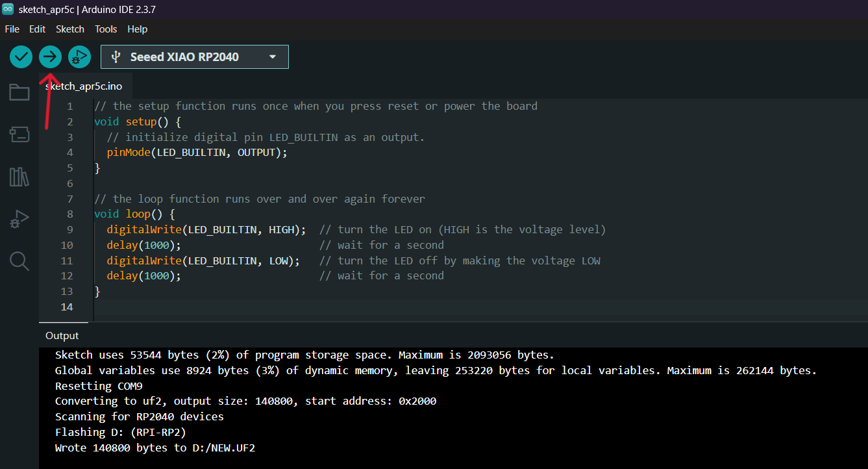Open the Edit menu

pos(38,29)
